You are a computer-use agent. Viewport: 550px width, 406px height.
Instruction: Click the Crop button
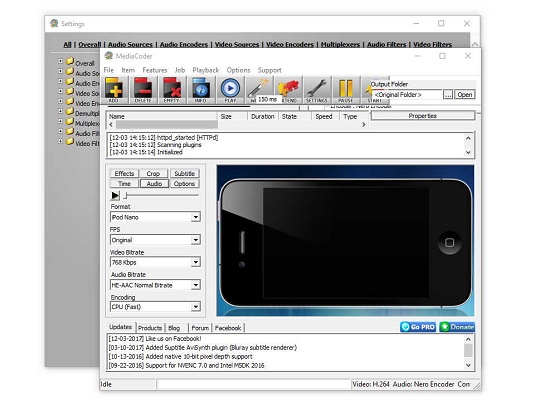[153, 173]
